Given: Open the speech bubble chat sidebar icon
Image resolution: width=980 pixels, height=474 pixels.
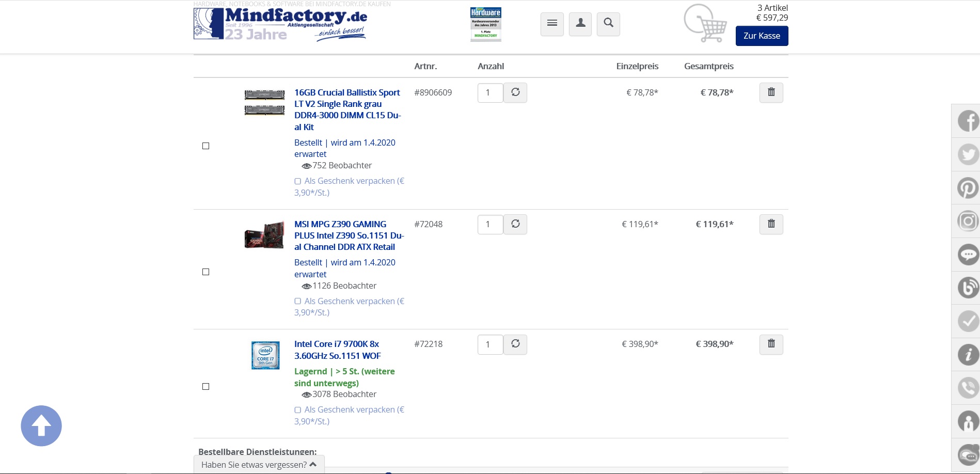Looking at the screenshot, I should coord(968,255).
